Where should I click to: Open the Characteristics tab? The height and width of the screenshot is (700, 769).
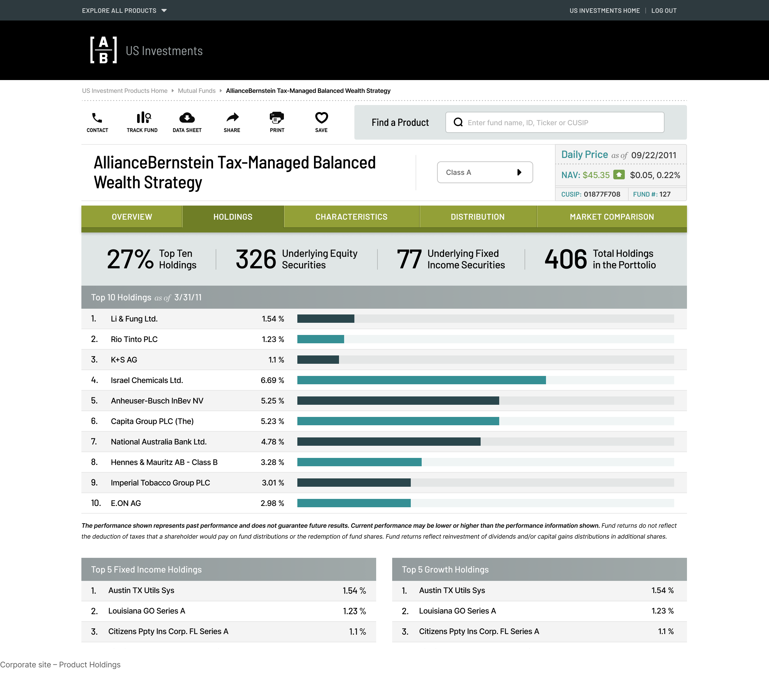click(352, 217)
